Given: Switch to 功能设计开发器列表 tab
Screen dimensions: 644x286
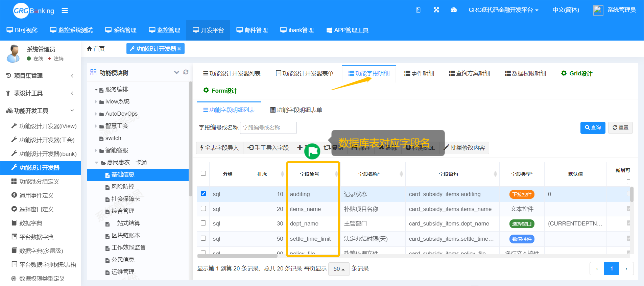Looking at the screenshot, I should (x=232, y=73).
